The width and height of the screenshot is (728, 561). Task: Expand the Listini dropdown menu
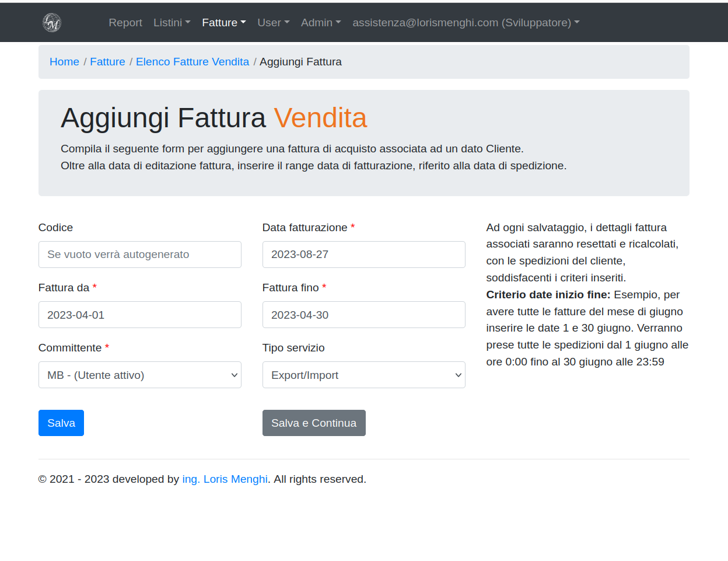coord(171,23)
